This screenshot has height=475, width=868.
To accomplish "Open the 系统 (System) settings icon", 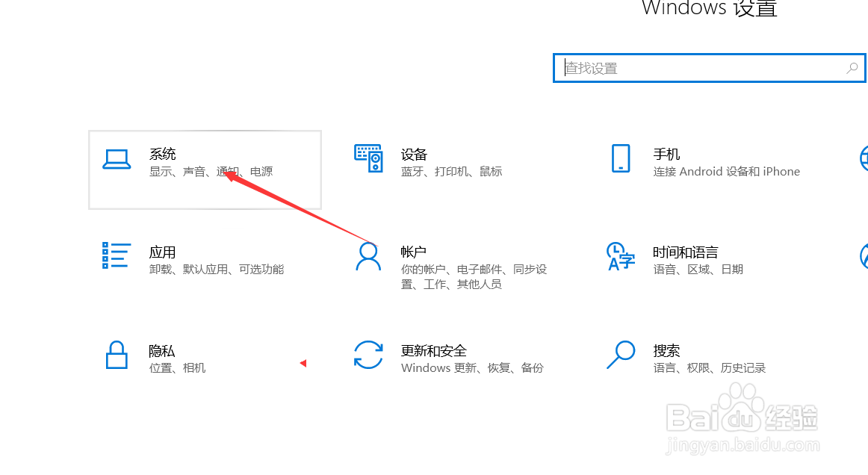I will pos(117,159).
